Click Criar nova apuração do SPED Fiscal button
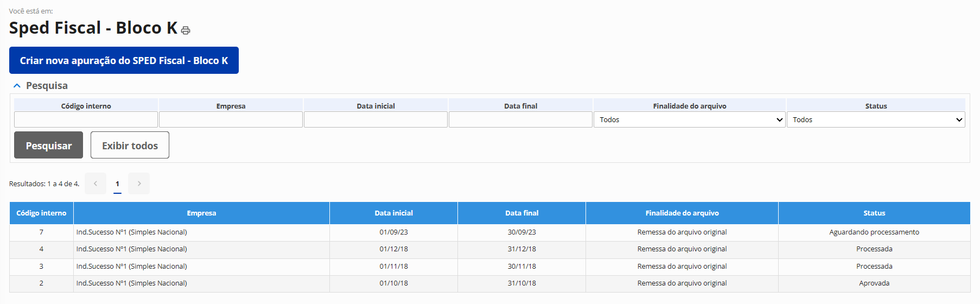This screenshot has width=980, height=304. 124,60
